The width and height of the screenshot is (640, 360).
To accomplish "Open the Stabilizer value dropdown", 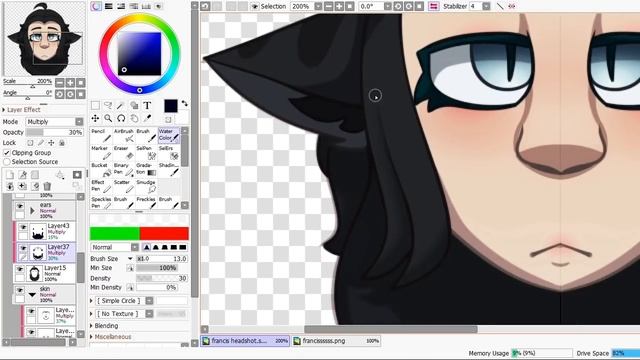I will pos(486,6).
